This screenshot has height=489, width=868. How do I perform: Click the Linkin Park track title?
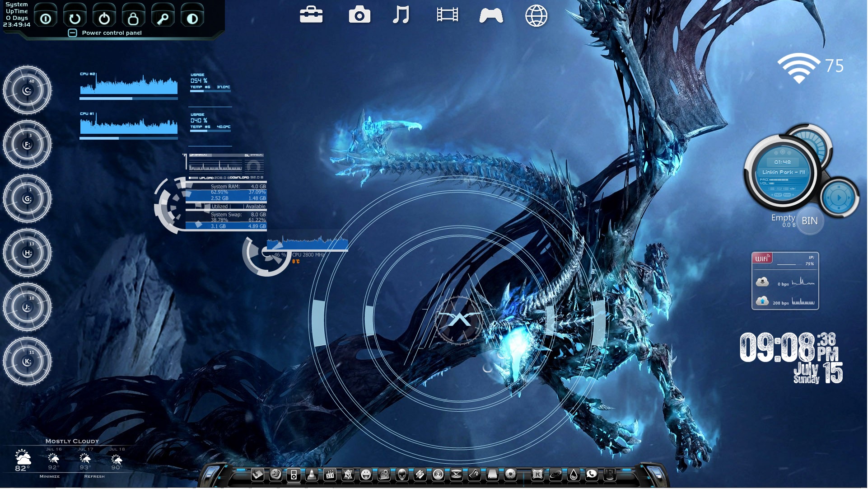[784, 172]
